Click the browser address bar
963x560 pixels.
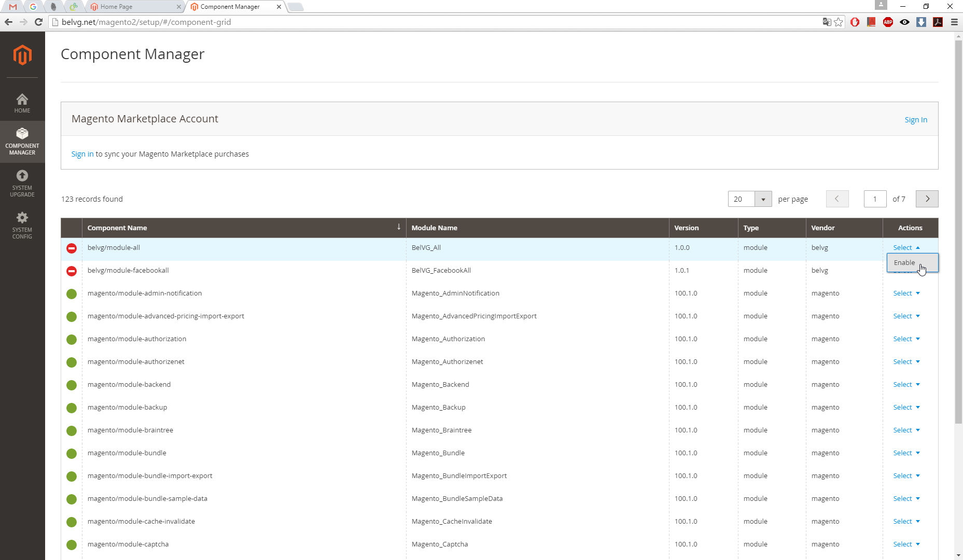pyautogui.click(x=436, y=22)
